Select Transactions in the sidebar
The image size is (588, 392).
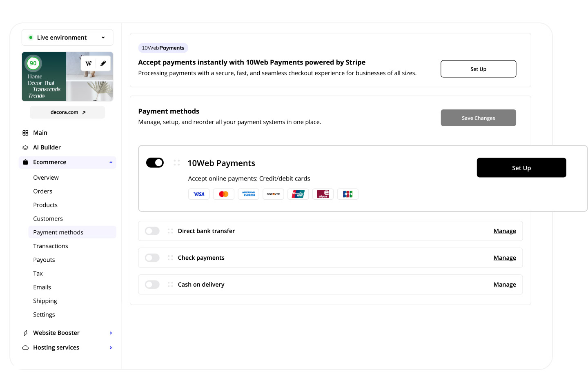coord(51,246)
